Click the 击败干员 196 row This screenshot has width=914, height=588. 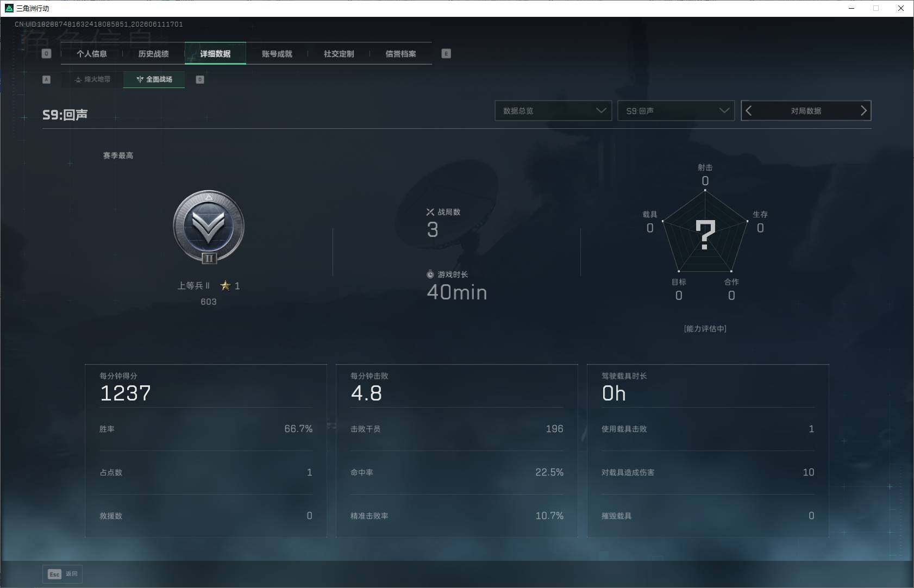[457, 429]
